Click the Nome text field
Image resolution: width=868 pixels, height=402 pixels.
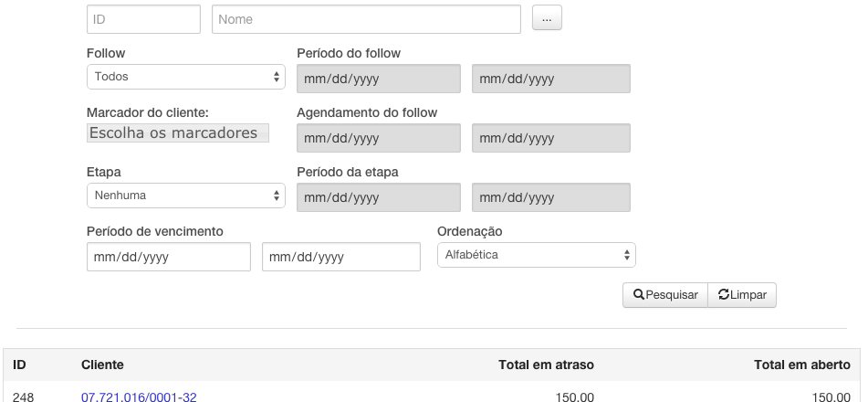[x=366, y=19]
